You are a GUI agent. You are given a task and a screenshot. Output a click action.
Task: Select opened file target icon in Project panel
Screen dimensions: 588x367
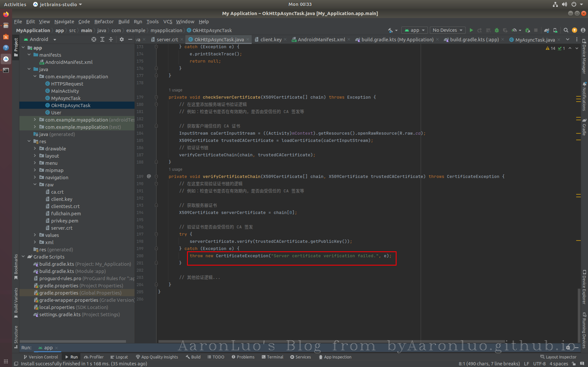click(x=94, y=39)
